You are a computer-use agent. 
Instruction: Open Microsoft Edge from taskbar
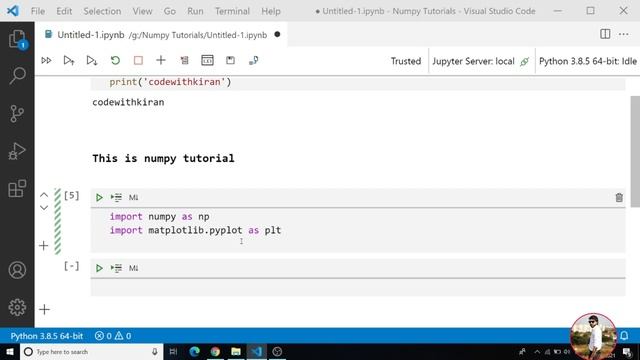[x=194, y=351]
